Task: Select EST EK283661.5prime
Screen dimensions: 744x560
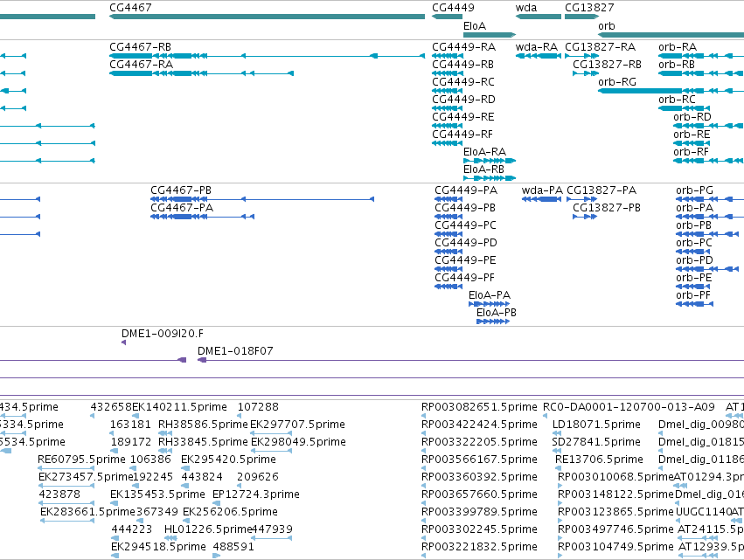Action: pyautogui.click(x=67, y=521)
